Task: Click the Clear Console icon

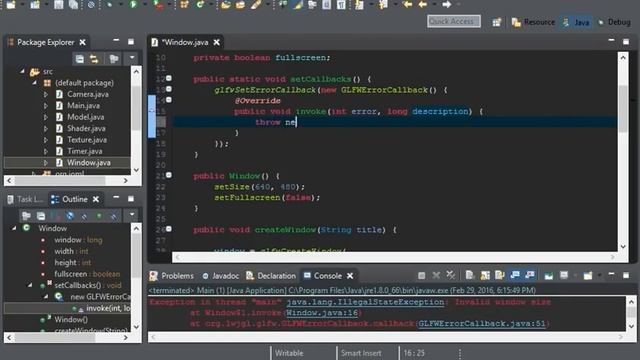Action: (x=470, y=276)
